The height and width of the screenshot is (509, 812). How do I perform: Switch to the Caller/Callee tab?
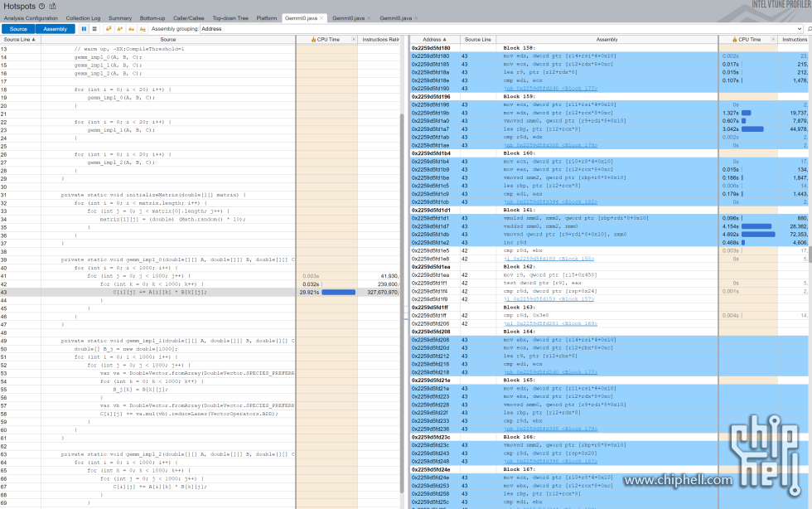[189, 18]
